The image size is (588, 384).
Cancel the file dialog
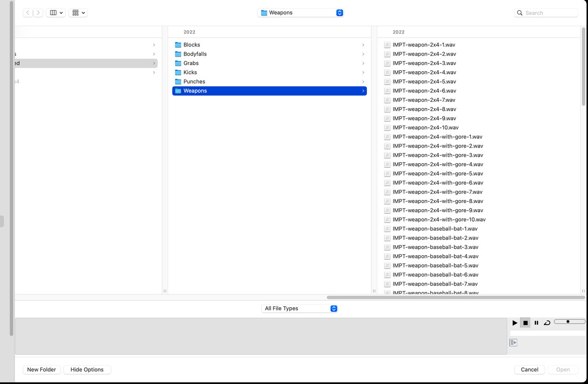529,369
